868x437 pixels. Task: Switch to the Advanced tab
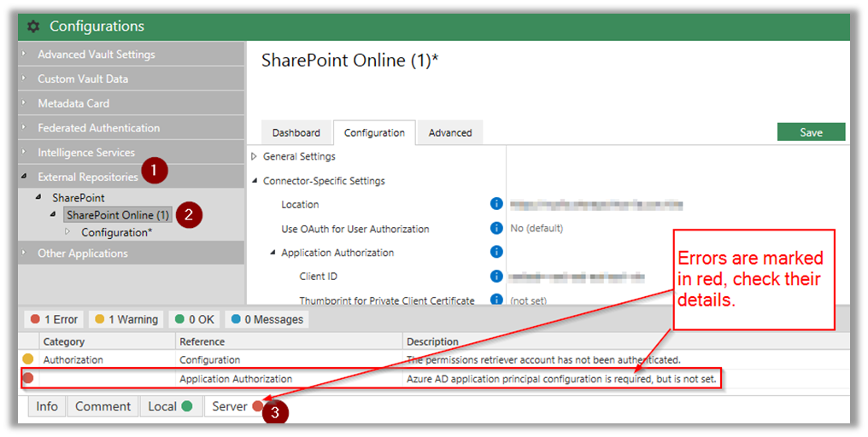pos(450,133)
